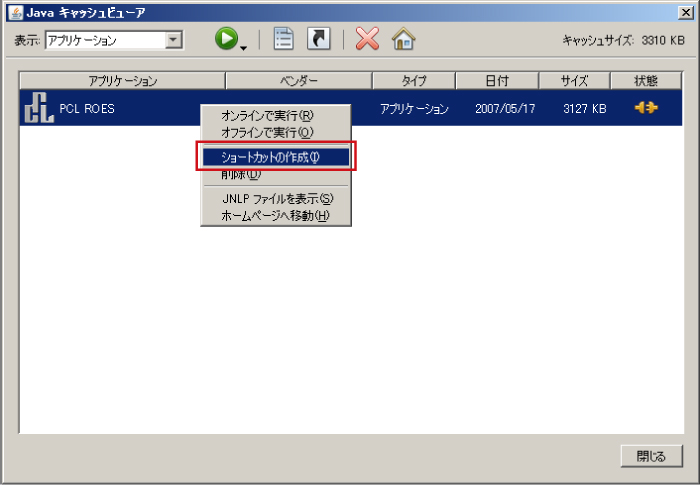This screenshot has height=485, width=700.
Task: Choose オンラインで実行 from the context menu
Action: pos(267,116)
